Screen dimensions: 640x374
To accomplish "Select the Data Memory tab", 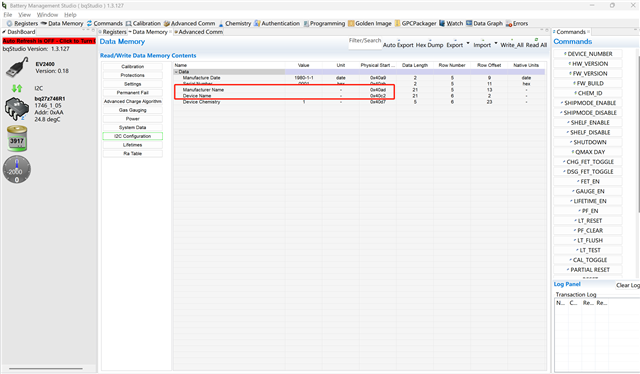I will (x=150, y=32).
